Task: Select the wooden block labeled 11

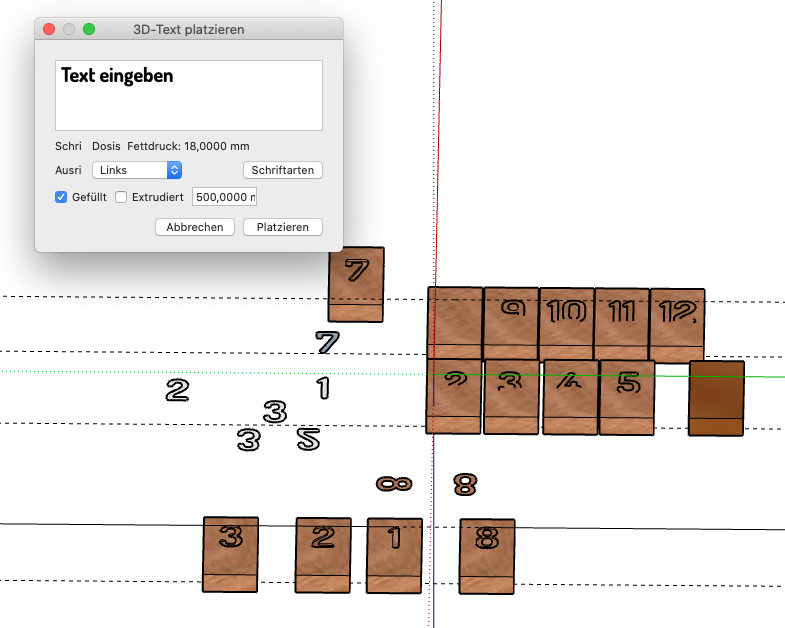Action: tap(622, 323)
